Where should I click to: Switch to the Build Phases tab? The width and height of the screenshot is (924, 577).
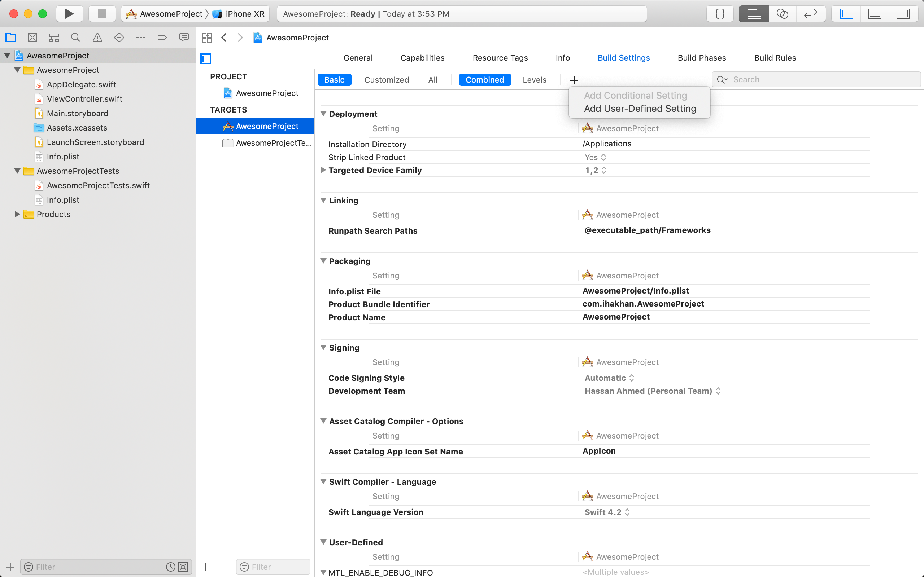(x=702, y=58)
